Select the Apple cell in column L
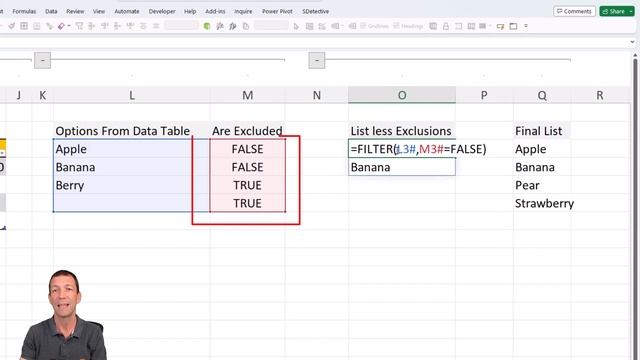 click(131, 149)
